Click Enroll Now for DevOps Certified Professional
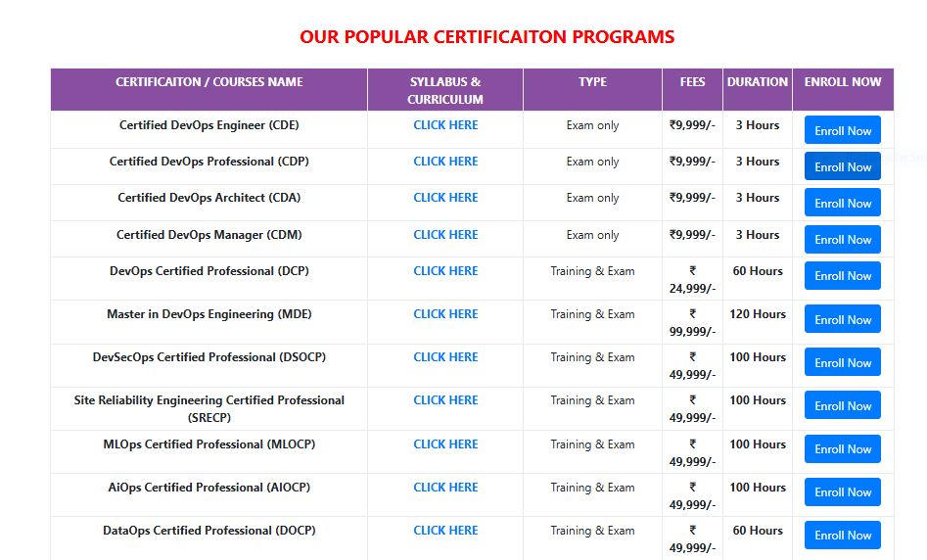The width and height of the screenshot is (927, 560). (842, 275)
